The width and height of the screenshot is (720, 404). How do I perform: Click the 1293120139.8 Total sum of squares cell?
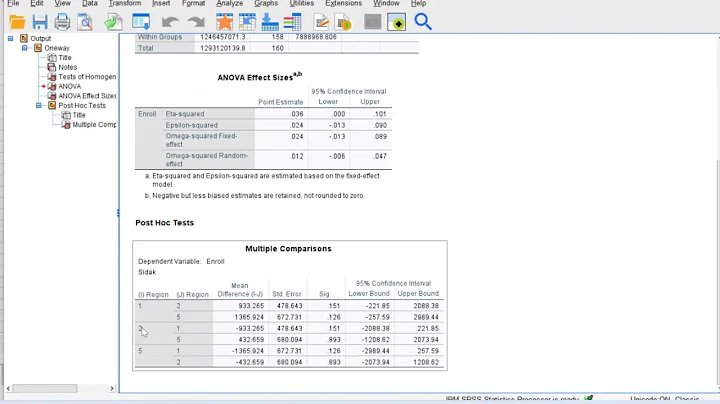point(223,48)
